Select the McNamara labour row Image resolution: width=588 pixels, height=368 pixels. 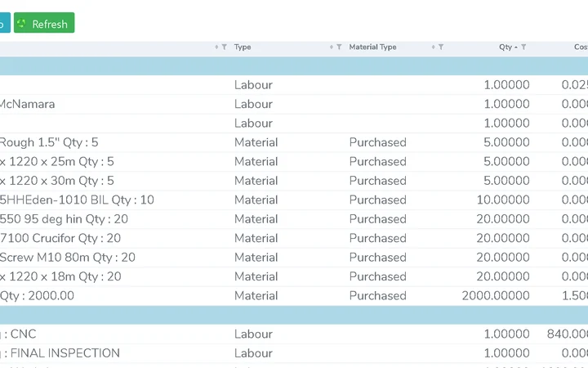point(294,104)
